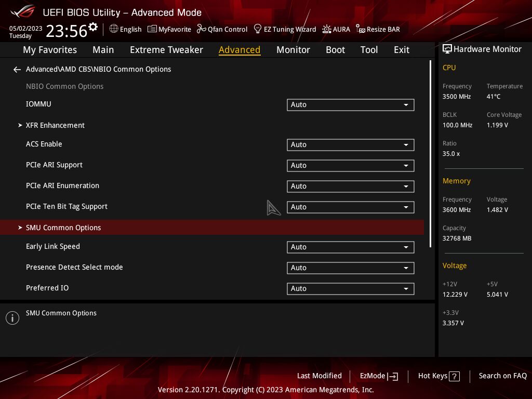Click the English language button
This screenshot has width=532, height=399.
pos(125,29)
